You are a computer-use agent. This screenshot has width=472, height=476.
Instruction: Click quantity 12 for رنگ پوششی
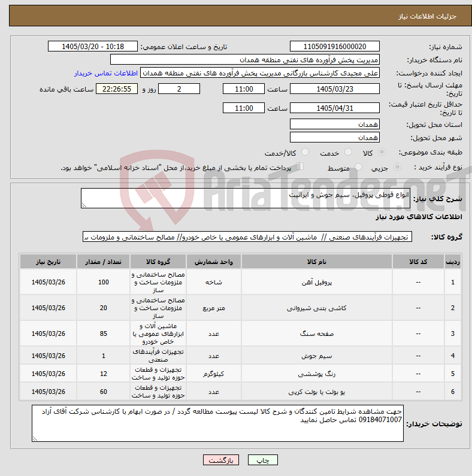click(103, 374)
